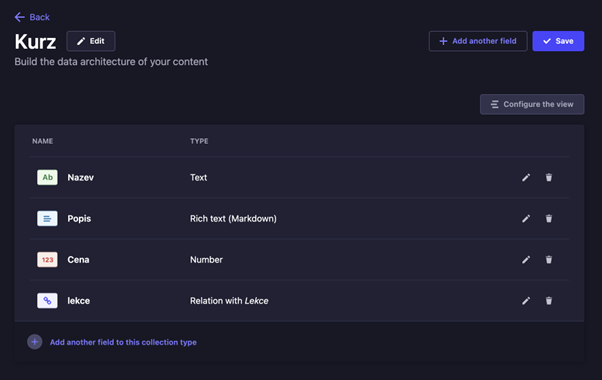Screen dimensions: 602x380
Task: Click the round plus icon at table bottom
Action: 35,342
